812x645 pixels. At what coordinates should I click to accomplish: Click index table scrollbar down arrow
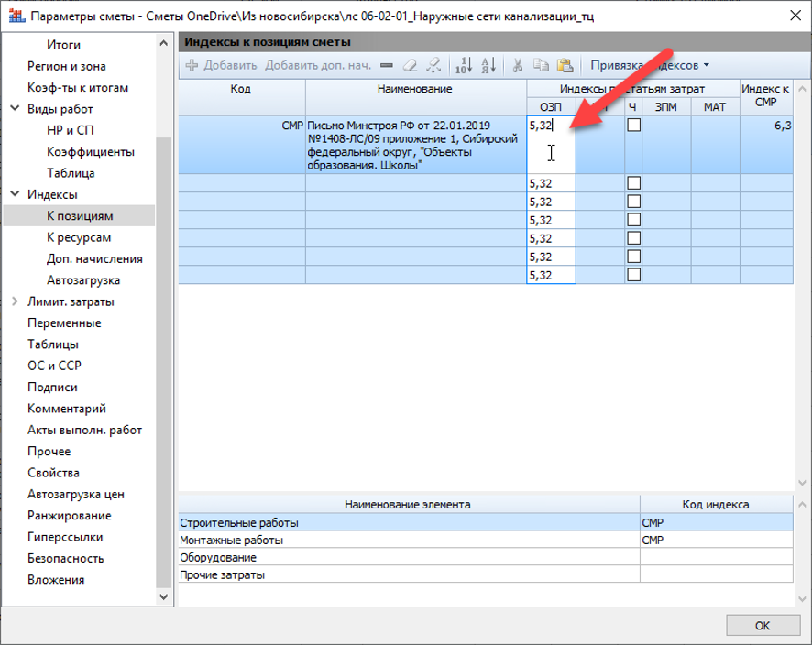pos(802,483)
